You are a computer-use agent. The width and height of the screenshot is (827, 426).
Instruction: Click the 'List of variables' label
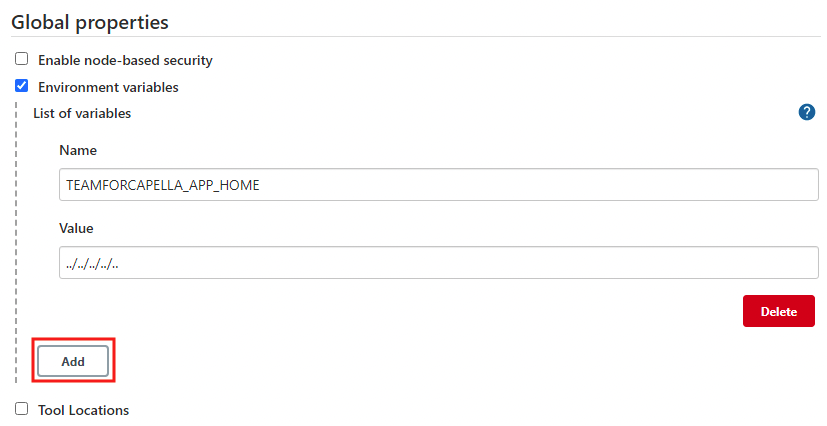(x=82, y=113)
